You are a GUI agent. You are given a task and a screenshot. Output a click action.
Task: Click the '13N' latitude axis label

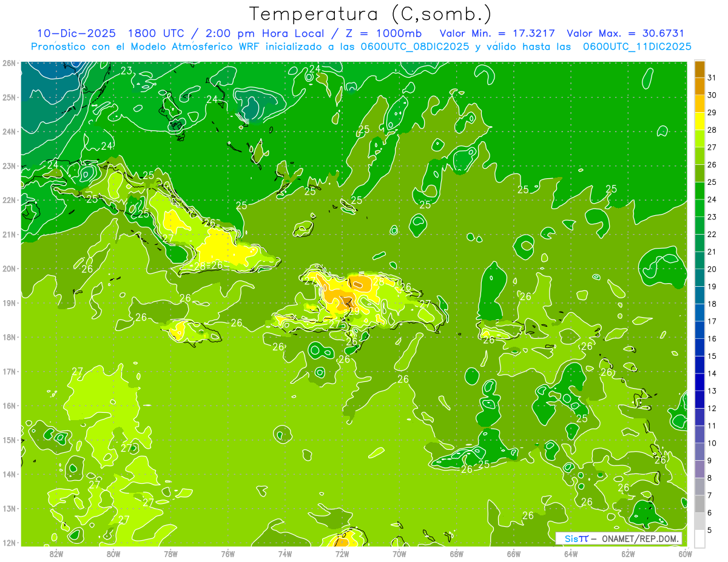click(x=9, y=509)
